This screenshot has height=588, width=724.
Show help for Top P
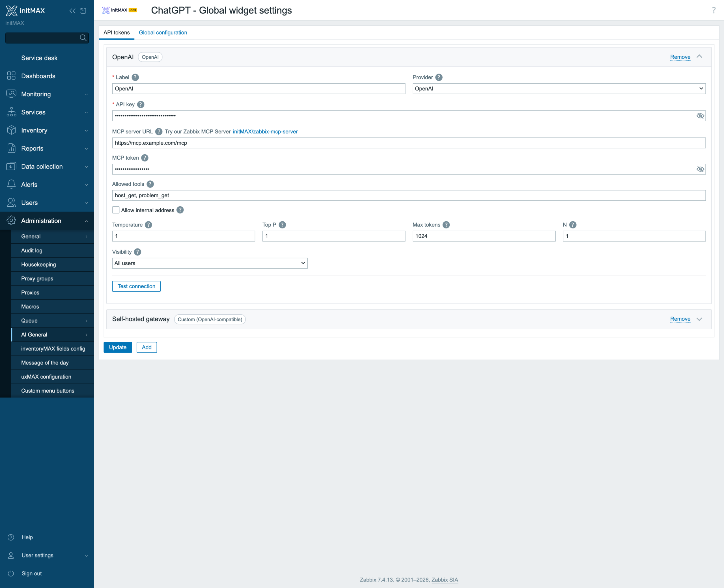[282, 224]
